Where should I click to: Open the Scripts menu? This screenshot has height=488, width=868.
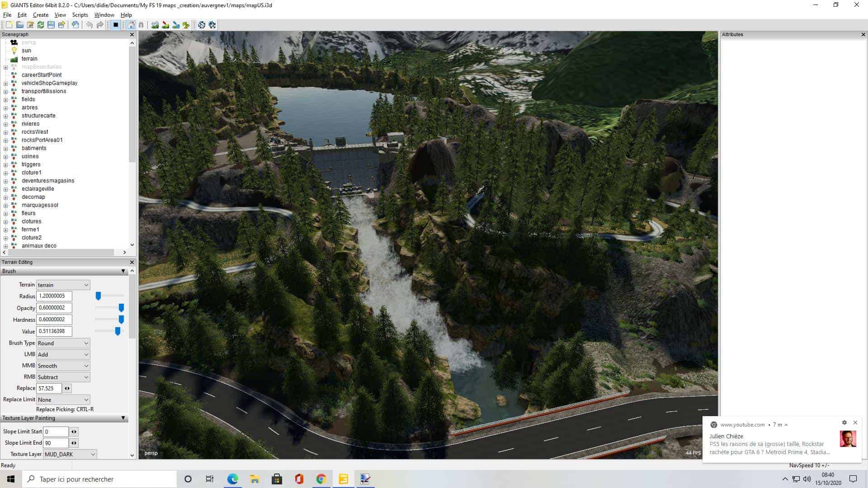pyautogui.click(x=80, y=15)
